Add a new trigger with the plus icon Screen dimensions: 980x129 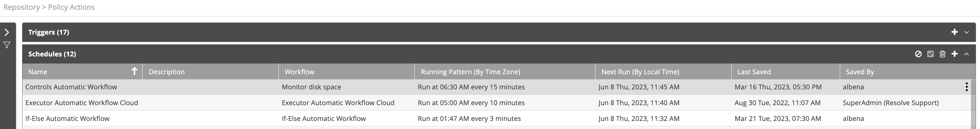(955, 32)
